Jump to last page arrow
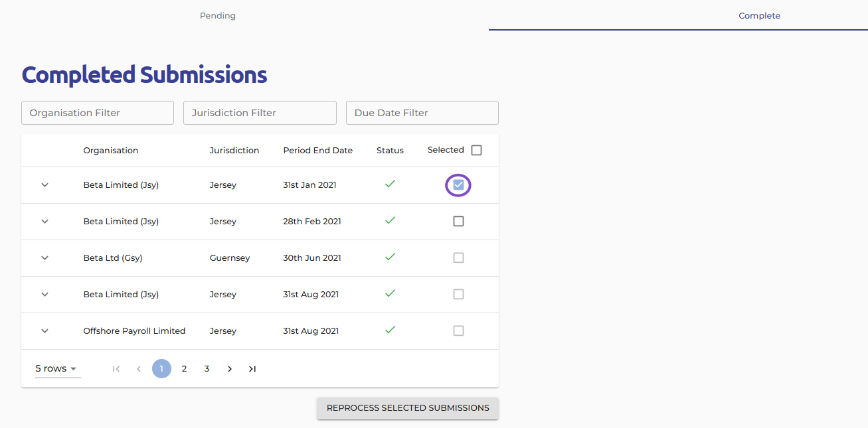The height and width of the screenshot is (428, 868). click(252, 369)
